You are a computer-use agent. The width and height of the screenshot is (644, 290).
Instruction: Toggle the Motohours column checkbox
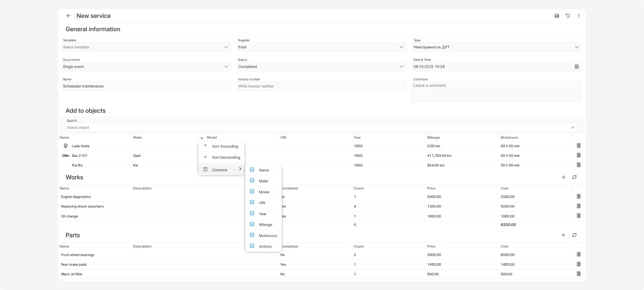(252, 235)
